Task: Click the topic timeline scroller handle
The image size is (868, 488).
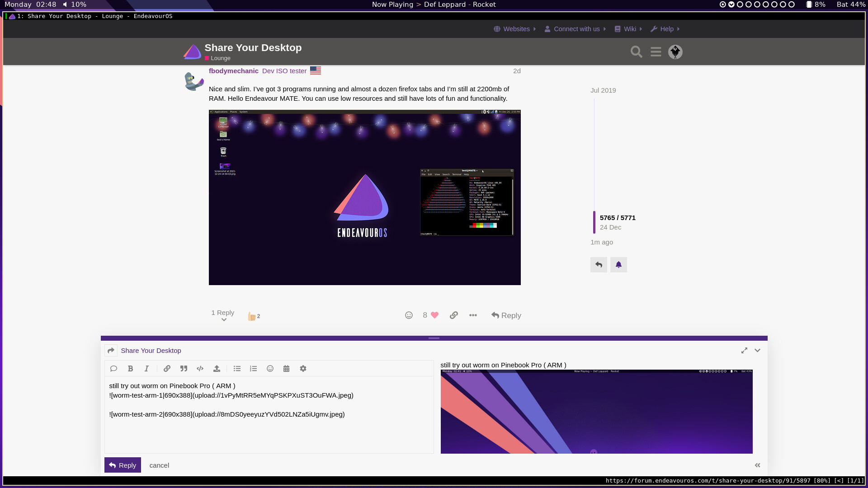Action: coord(594,222)
